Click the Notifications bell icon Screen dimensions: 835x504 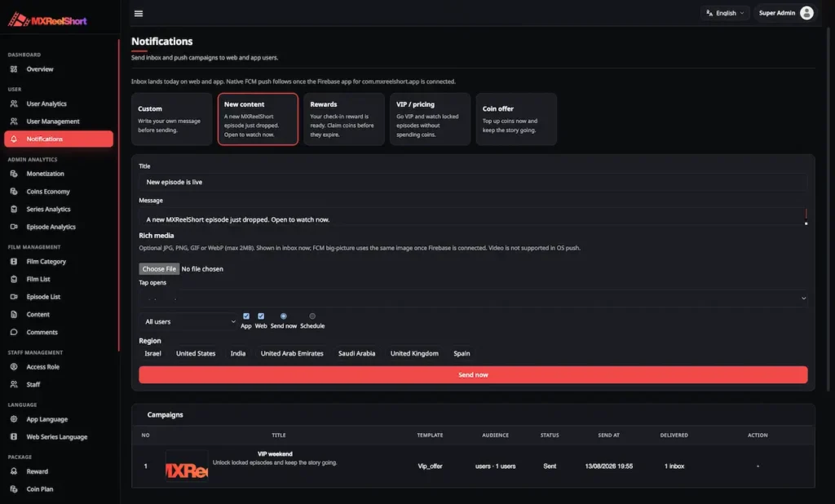[x=14, y=139]
